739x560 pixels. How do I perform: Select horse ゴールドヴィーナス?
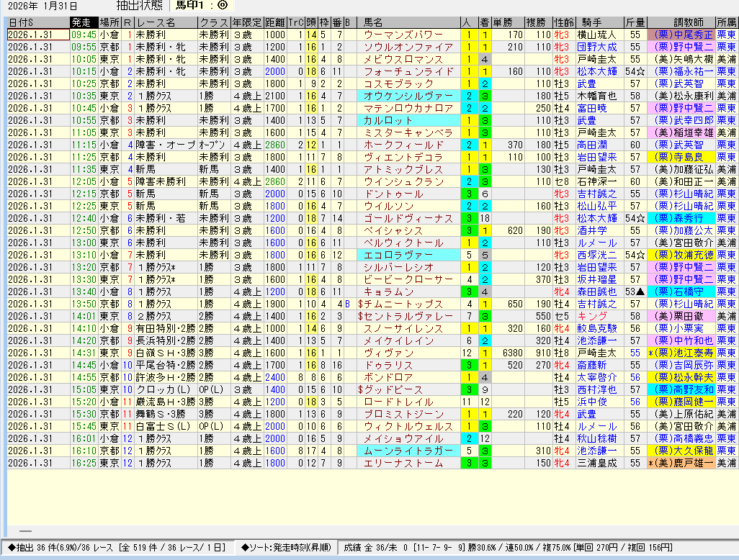(x=408, y=219)
